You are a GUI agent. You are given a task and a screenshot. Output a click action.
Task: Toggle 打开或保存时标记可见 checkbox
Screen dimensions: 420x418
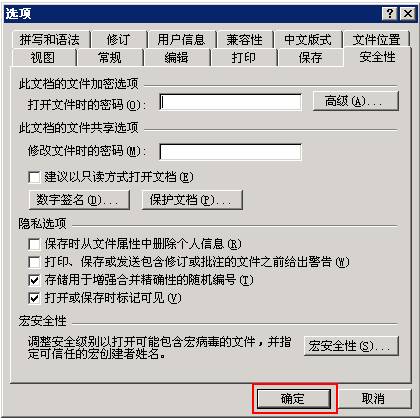click(x=34, y=298)
